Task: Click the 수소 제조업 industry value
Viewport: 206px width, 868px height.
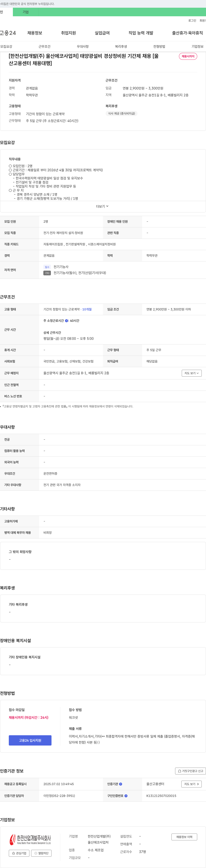Action: [95, 850]
